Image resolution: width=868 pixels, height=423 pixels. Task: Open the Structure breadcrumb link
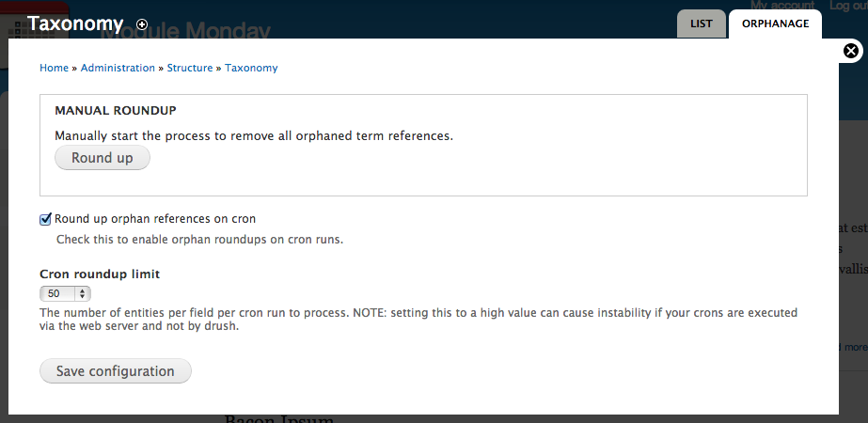click(x=190, y=68)
